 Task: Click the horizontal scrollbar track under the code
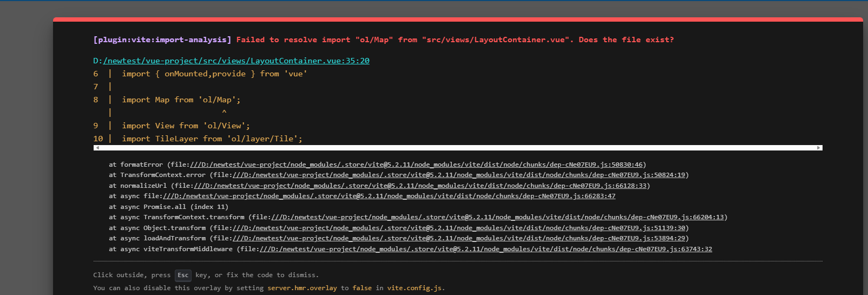[458, 148]
